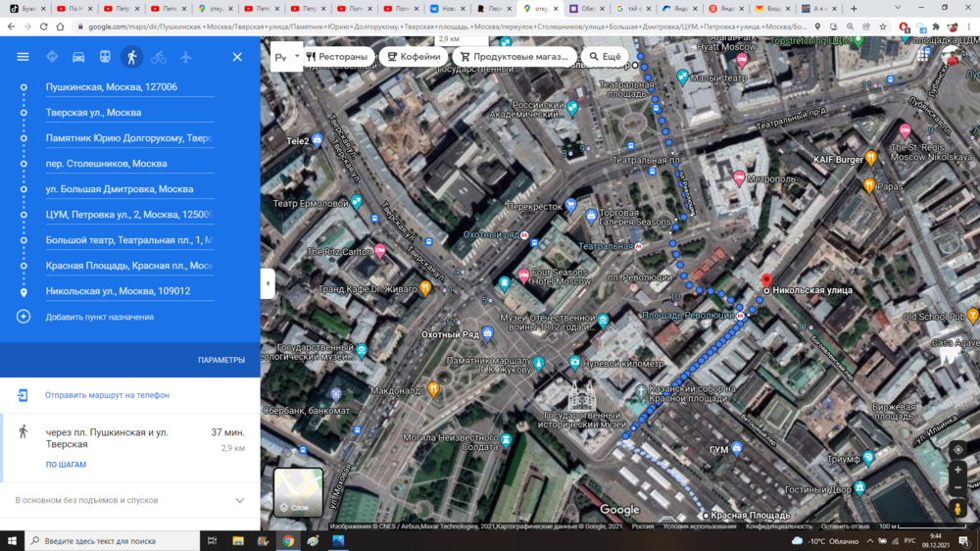
Task: Edit the ул. Большая Дмитровка waypoint
Action: click(129, 189)
